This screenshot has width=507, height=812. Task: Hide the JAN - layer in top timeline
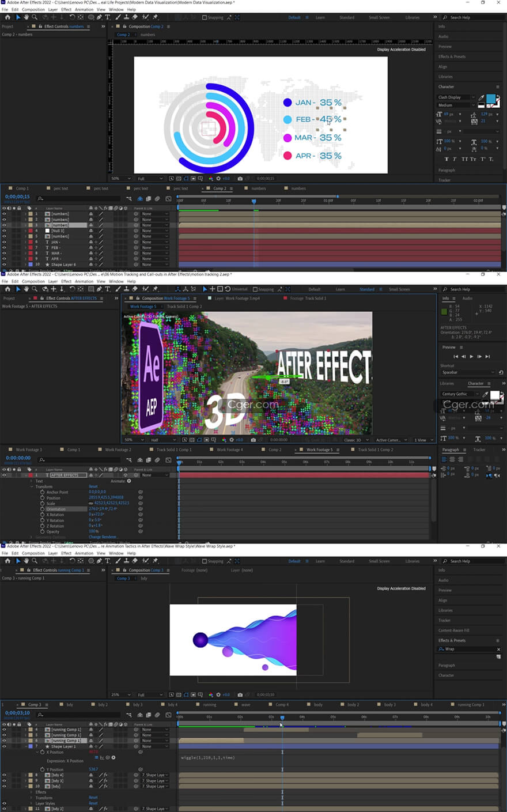[x=4, y=242]
